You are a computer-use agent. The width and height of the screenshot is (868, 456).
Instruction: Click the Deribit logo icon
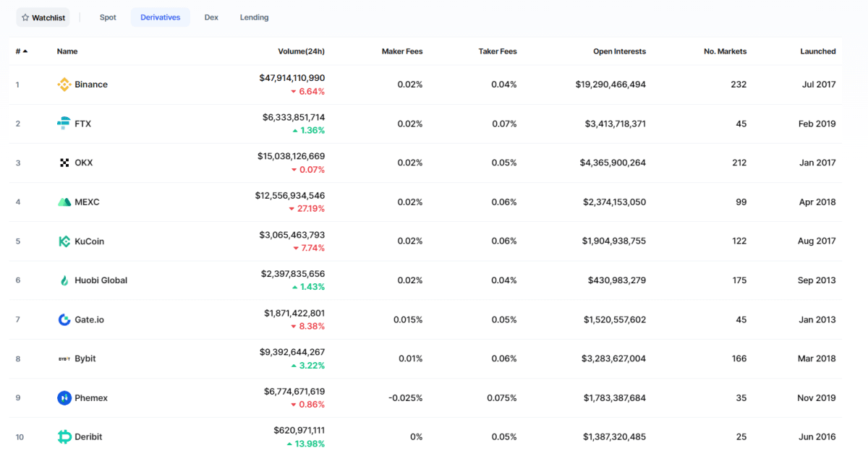point(64,436)
